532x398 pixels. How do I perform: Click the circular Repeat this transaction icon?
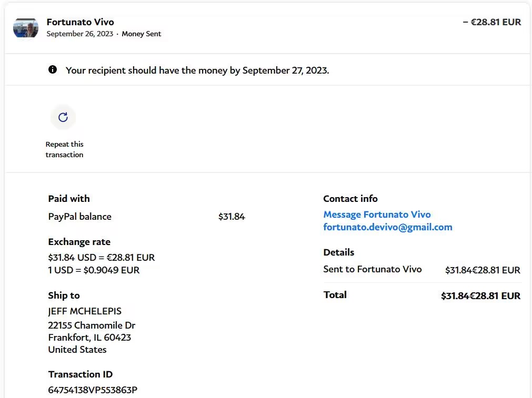[x=63, y=117]
